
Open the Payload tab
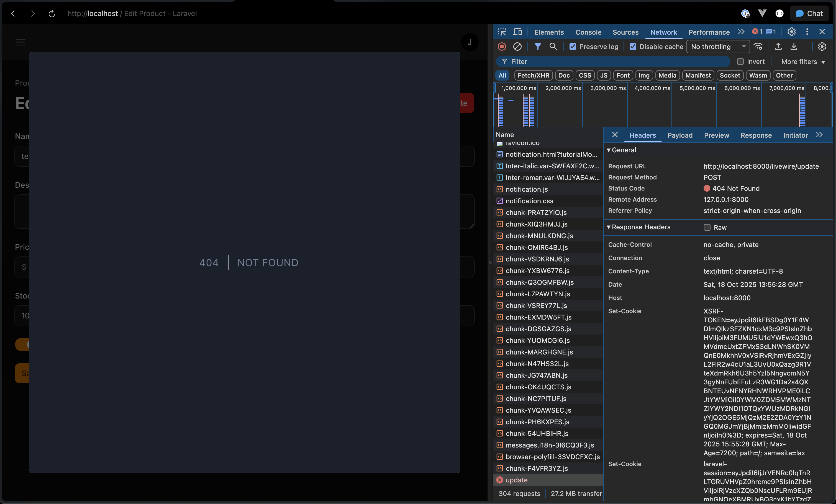coord(679,135)
